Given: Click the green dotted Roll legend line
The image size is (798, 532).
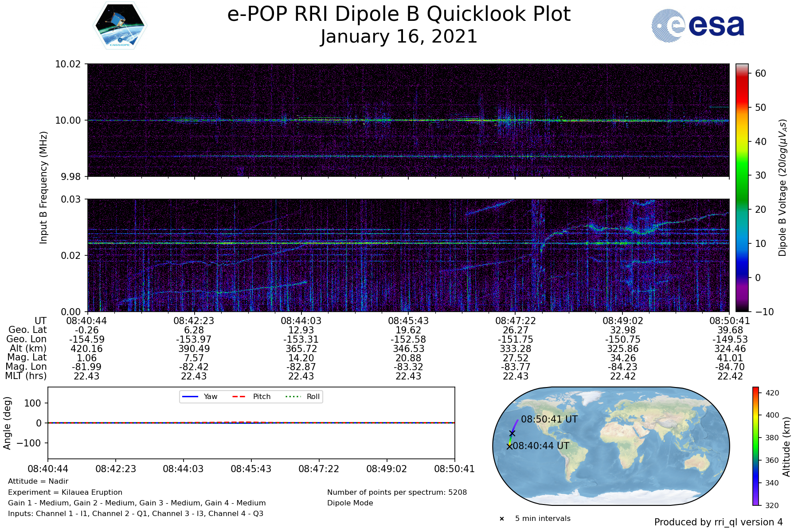Looking at the screenshot, I should click(293, 397).
